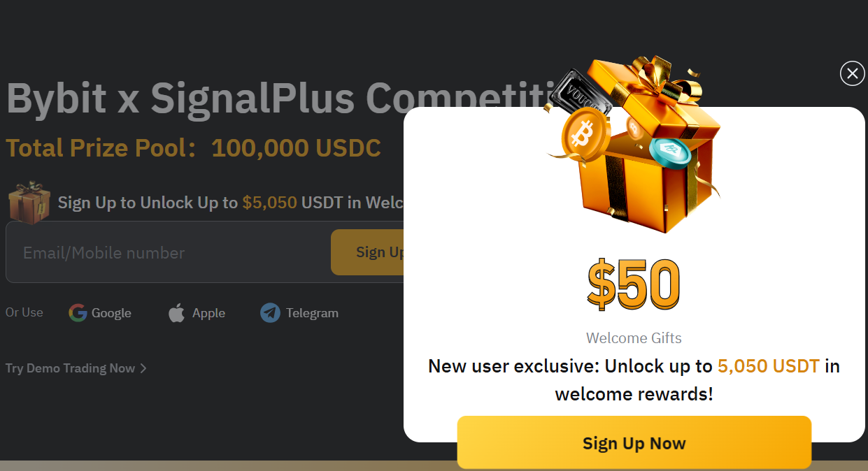Choose the Telegram sign-in text label
The image size is (868, 471).
(x=312, y=313)
